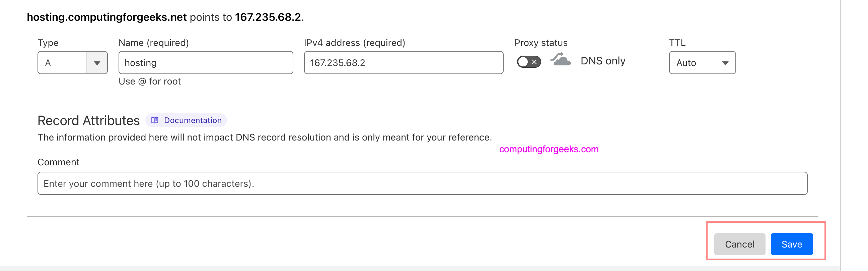Viewport: 868px width, 271px height.
Task: Click the Proxy status label
Action: pos(541,43)
